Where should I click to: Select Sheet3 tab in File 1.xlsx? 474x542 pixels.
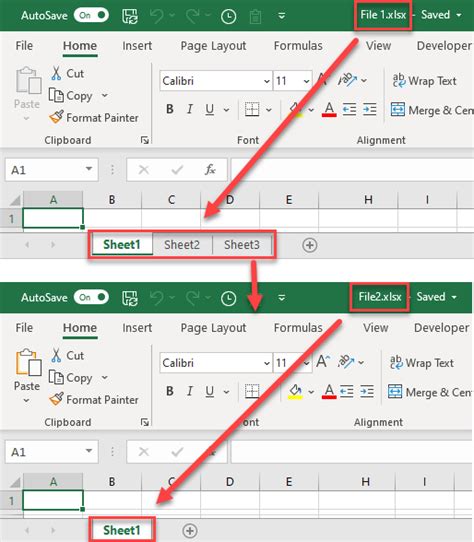pyautogui.click(x=242, y=245)
